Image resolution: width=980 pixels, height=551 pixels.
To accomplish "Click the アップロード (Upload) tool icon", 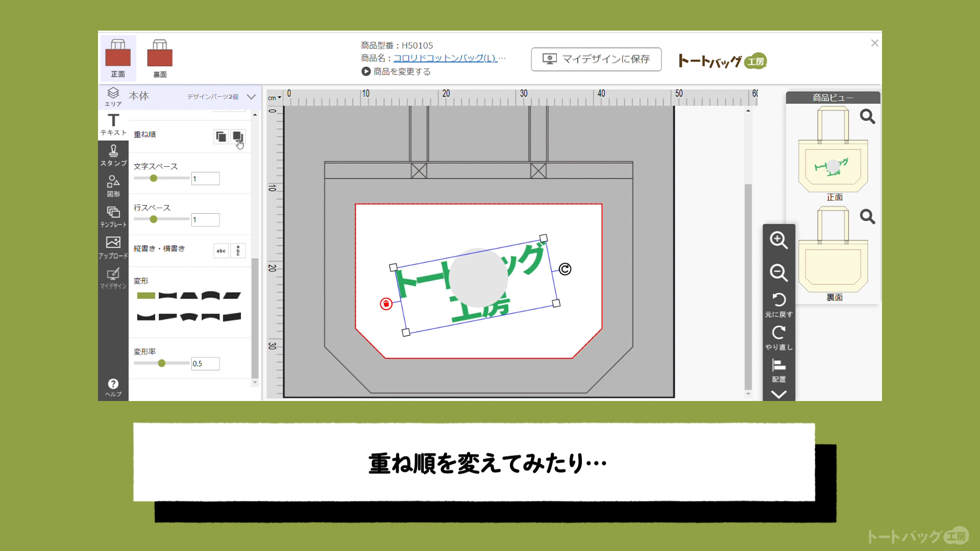I will (112, 249).
